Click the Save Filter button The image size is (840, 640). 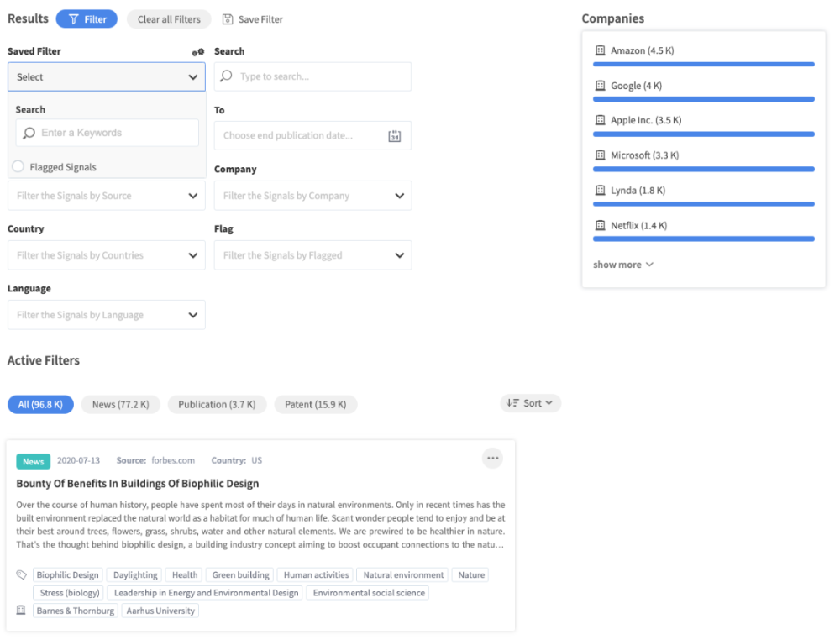253,19
